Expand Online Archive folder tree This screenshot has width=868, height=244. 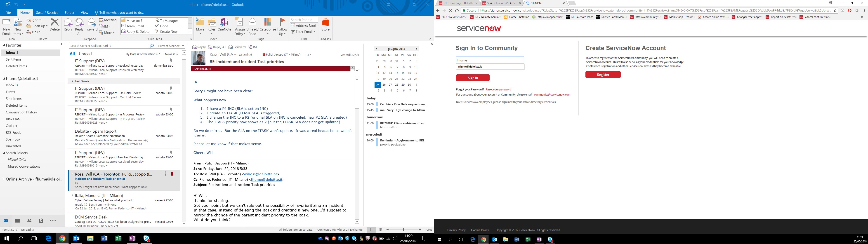(4, 179)
